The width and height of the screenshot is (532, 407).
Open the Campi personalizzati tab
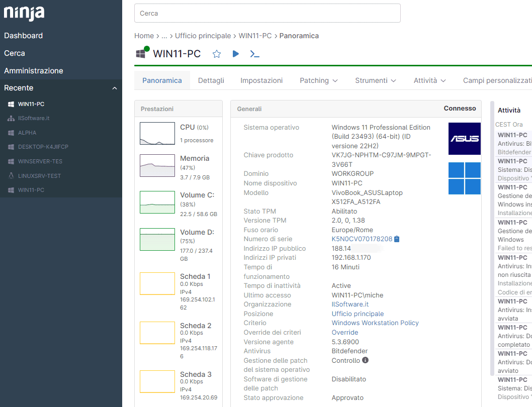(497, 80)
